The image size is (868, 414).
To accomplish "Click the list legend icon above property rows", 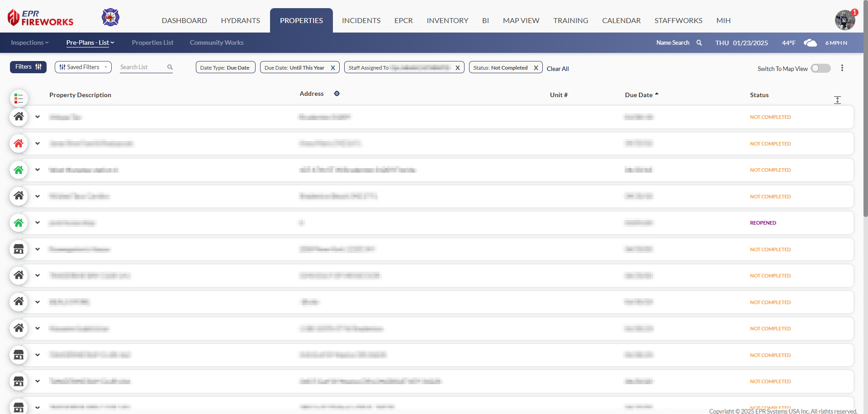I will 19,98.
